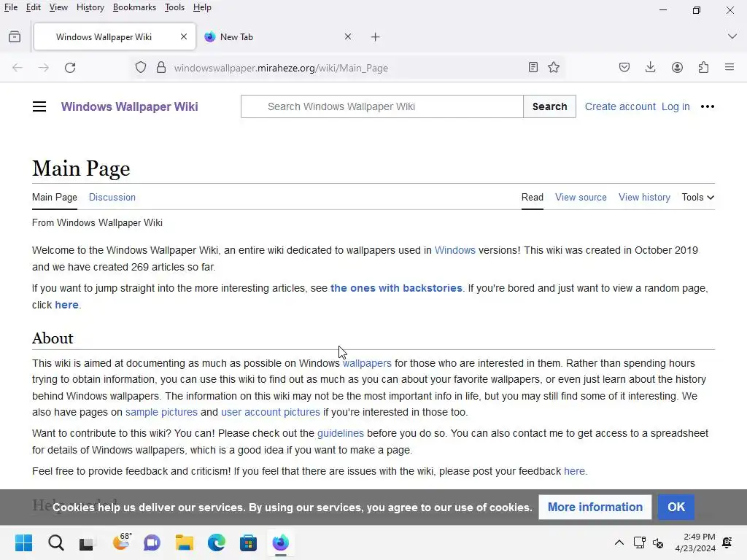Open the wiki sidebar hamburger menu
The image size is (747, 560).
[39, 106]
